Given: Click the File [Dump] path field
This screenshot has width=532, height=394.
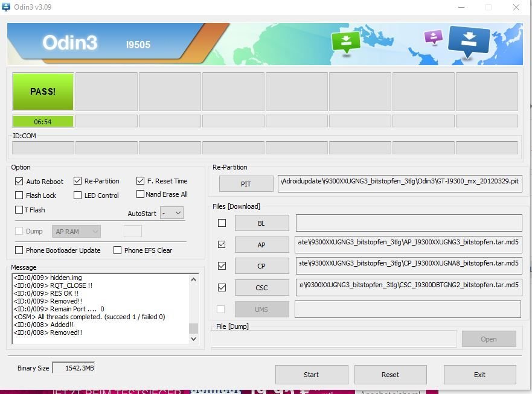Looking at the screenshot, I should pos(334,339).
